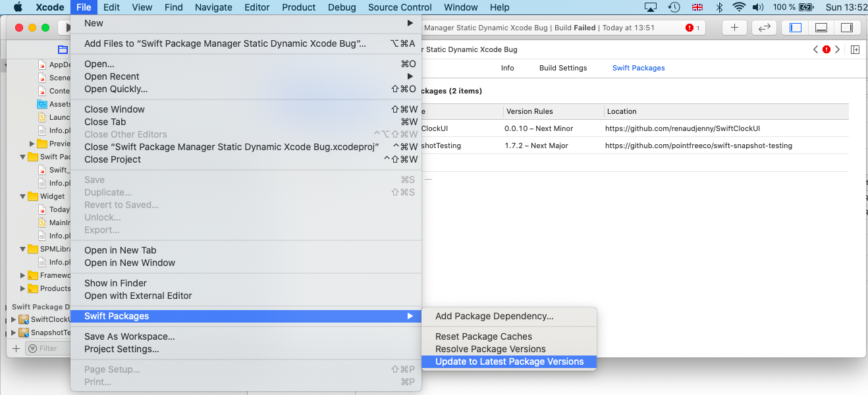Screen dimensions: 868x395
Task: Expand the Preview Content folder
Action: [x=32, y=144]
